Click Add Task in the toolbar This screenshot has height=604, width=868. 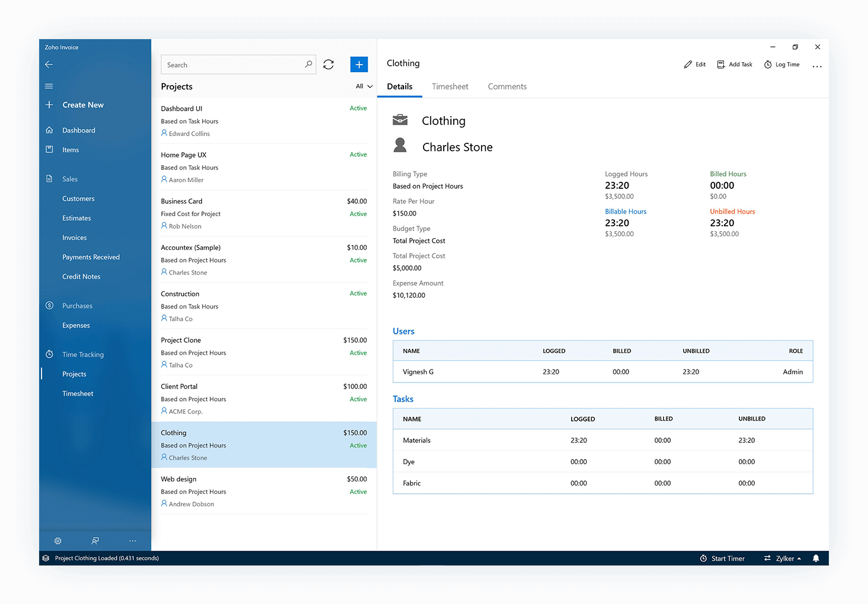tap(735, 65)
